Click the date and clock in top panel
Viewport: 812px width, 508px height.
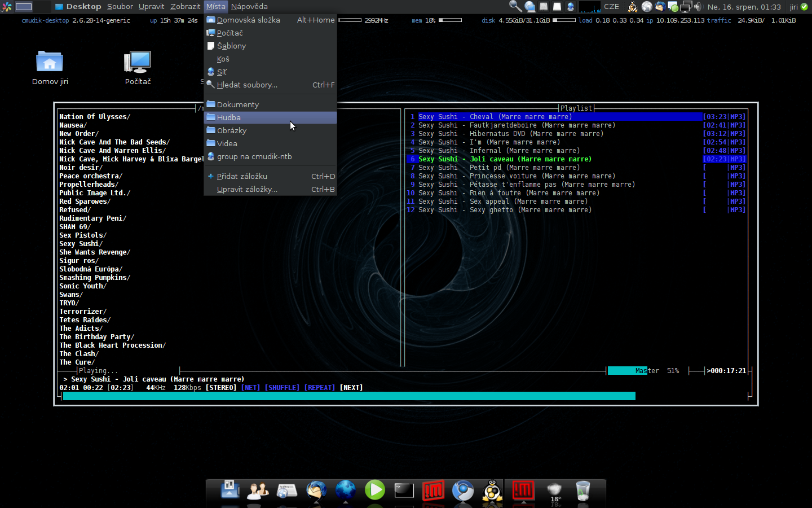744,7
